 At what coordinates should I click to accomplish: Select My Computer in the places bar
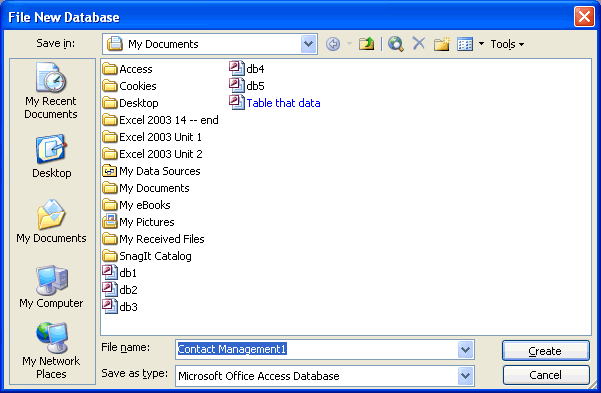(x=51, y=287)
